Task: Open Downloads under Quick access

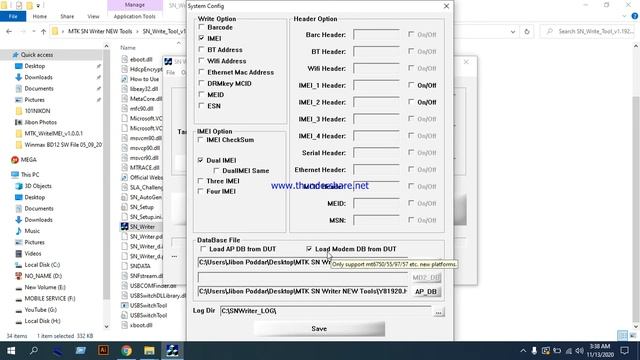Action: [38, 77]
